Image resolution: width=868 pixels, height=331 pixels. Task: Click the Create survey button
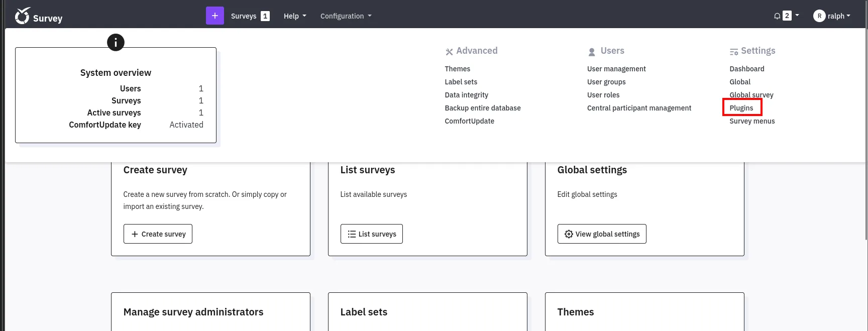pyautogui.click(x=158, y=234)
